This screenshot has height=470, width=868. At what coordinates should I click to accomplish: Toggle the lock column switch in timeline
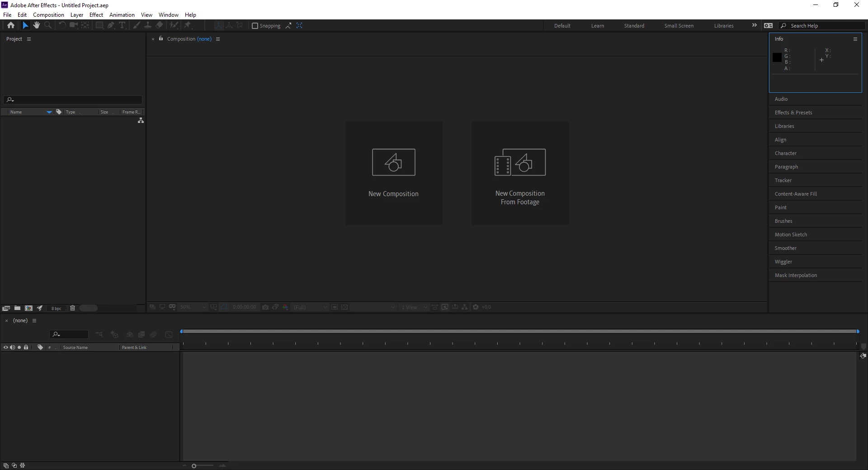click(26, 347)
